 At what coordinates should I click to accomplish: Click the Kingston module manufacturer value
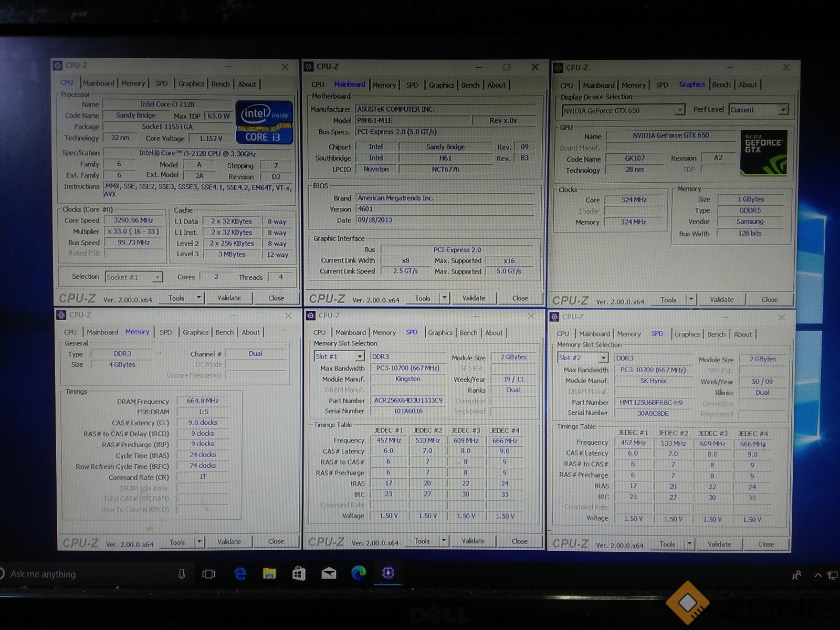pos(408,379)
